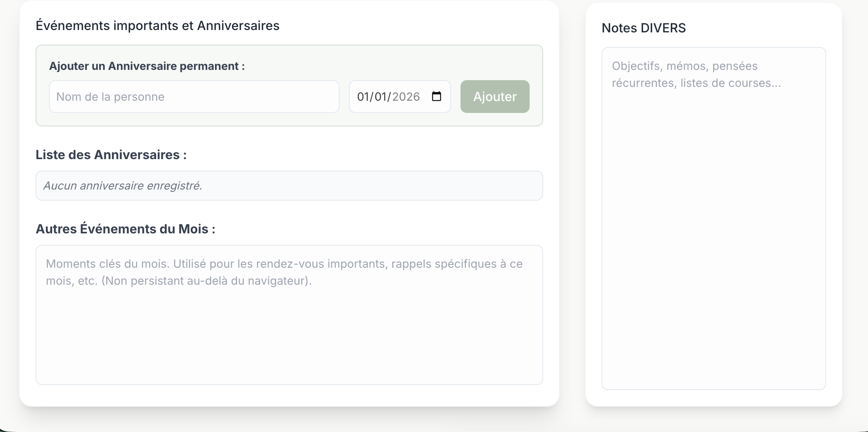
Task: Focus the Nom de la personne input
Action: point(194,96)
